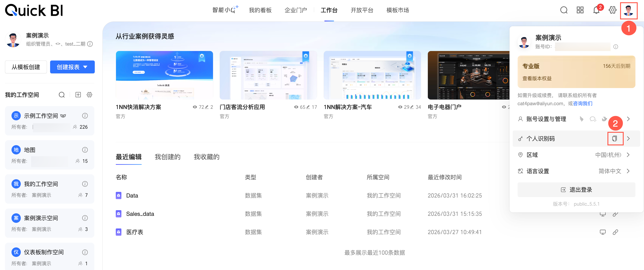Screen dimensions: 644x270
Task: Open 模板市场 in top navigation
Action: (x=398, y=10)
